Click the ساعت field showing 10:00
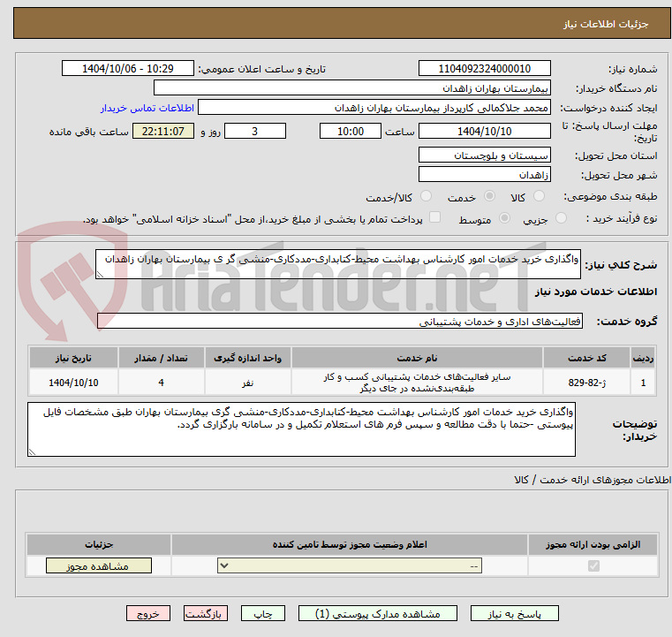The width and height of the screenshot is (672, 637). click(351, 131)
